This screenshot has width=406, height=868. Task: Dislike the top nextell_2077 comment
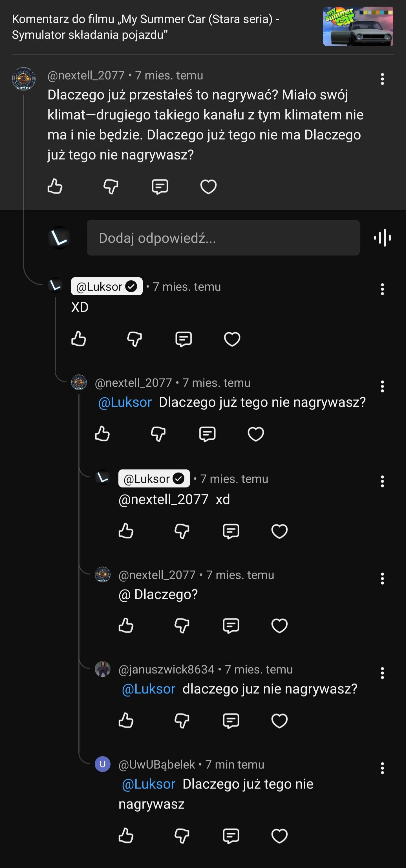pos(111,186)
